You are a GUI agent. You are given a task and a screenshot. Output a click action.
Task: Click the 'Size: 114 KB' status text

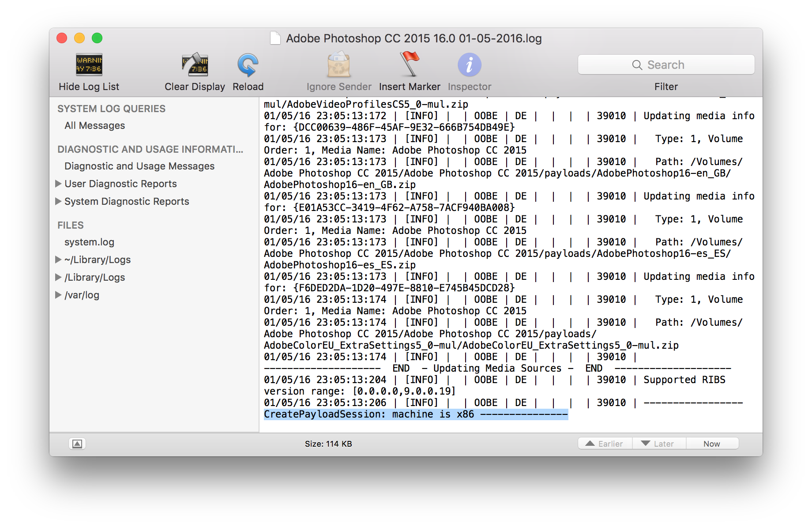coord(328,444)
